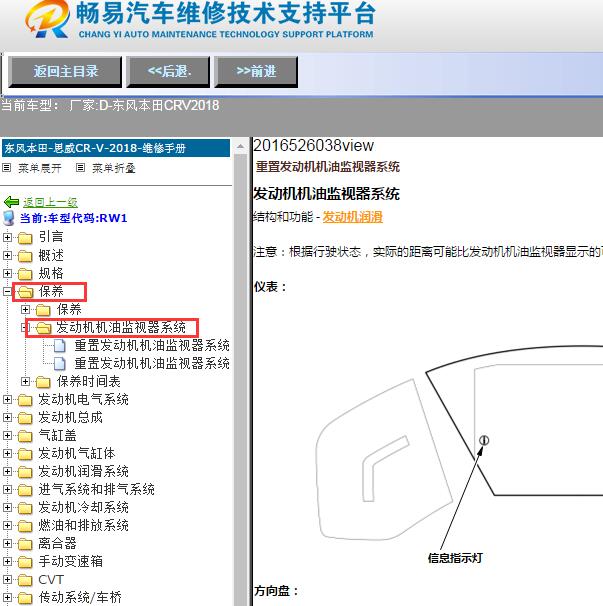The height and width of the screenshot is (606, 603).
Task: Click the 菜单折叠 option
Action: tap(114, 168)
